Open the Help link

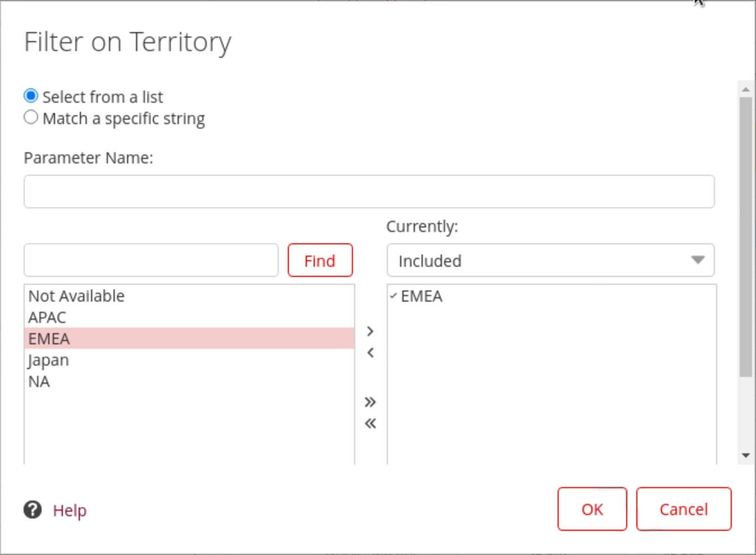pos(70,511)
